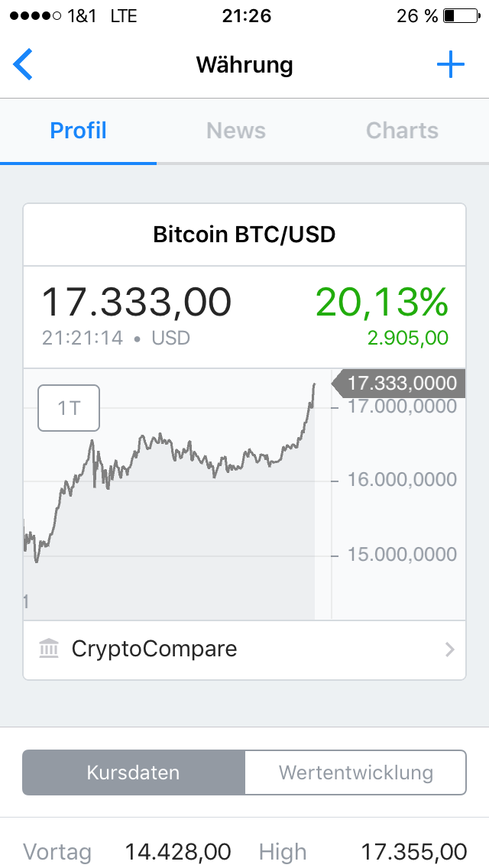Open CryptoCompare source via chevron arrow
489x868 pixels.
[x=450, y=649]
